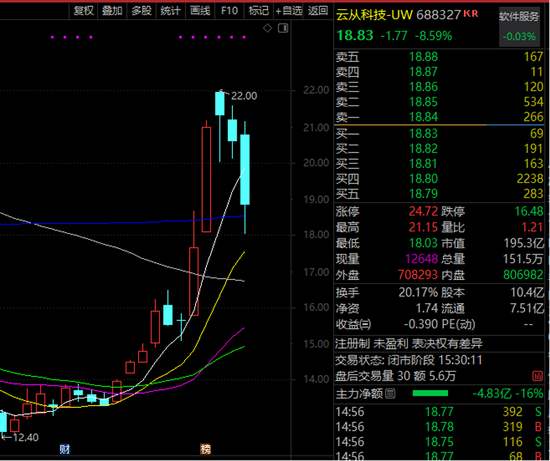Click the diamond marker icon above the chart
The height and width of the screenshot is (461, 550).
tap(267, 28)
